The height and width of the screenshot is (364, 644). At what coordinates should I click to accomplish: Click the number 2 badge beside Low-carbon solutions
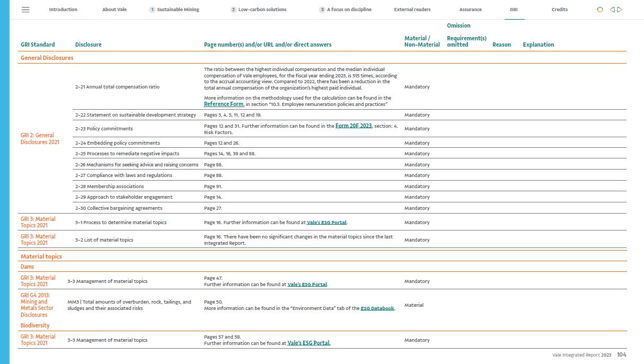(x=233, y=10)
